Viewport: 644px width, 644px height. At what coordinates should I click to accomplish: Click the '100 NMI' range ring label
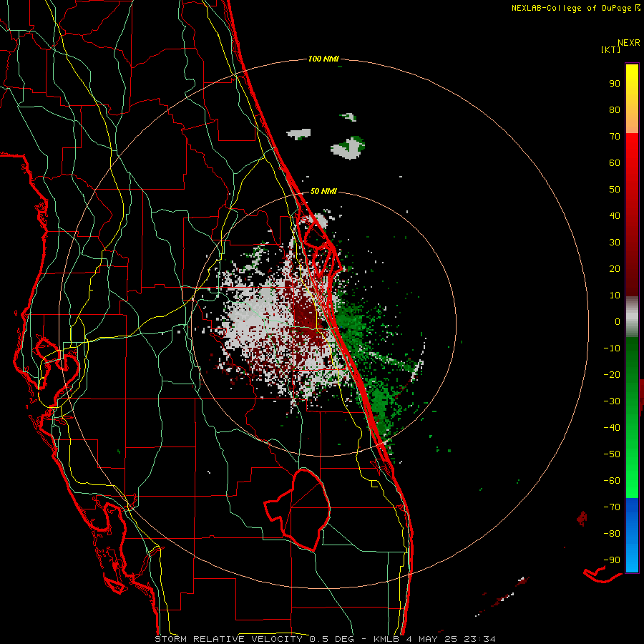coord(323,59)
